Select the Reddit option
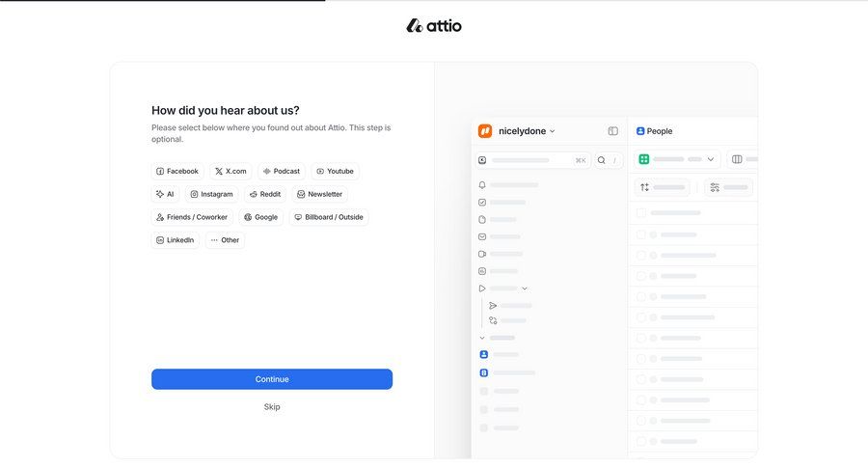 pos(265,195)
